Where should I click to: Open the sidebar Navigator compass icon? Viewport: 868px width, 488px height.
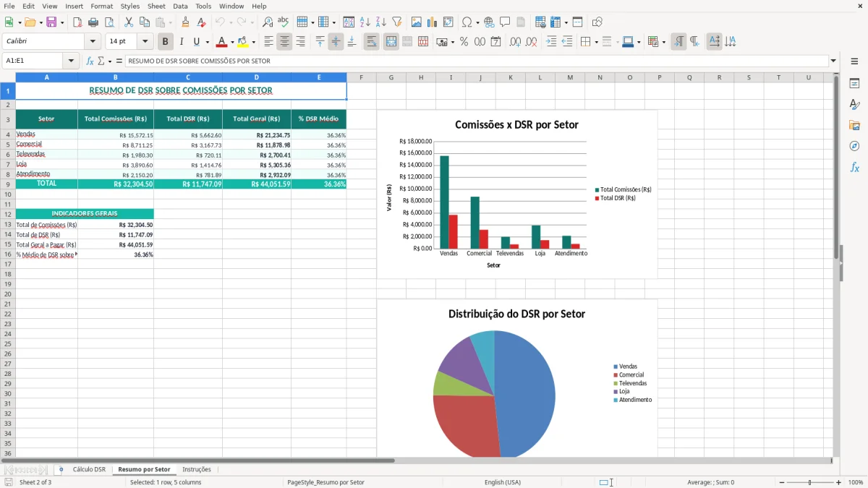(854, 147)
